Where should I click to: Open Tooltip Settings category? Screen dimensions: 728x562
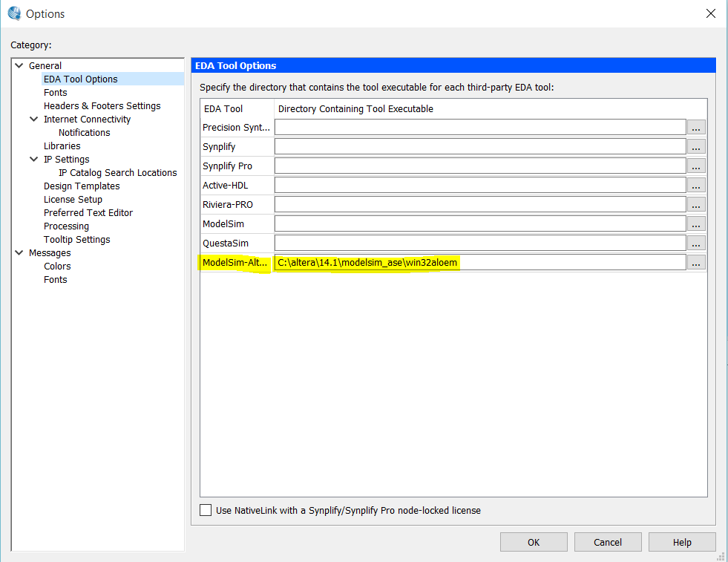point(76,240)
